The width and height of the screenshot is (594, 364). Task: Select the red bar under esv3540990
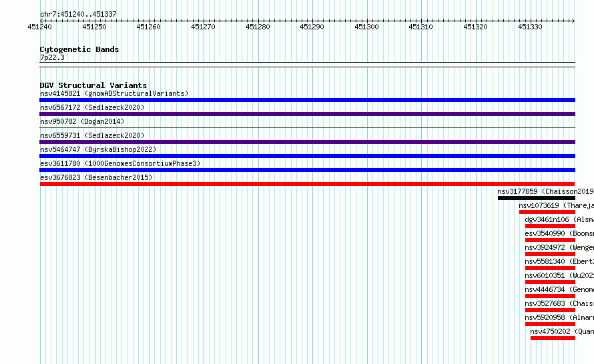point(550,240)
